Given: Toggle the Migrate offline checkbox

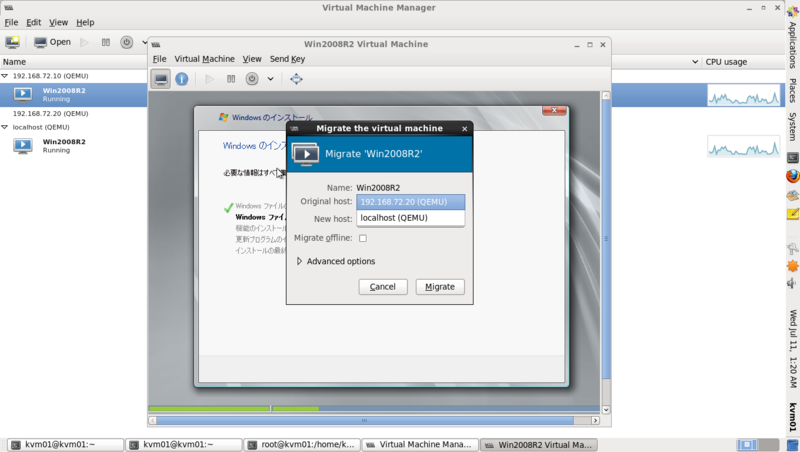Looking at the screenshot, I should 363,238.
